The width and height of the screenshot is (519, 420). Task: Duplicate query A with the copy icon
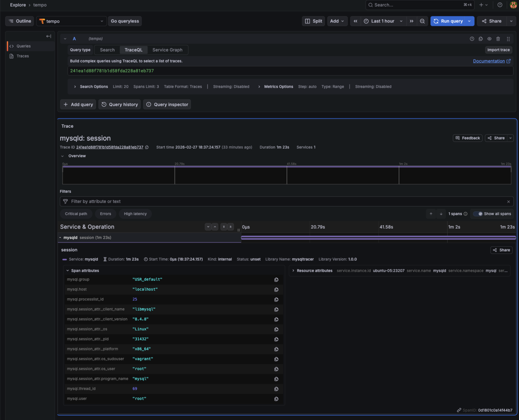pos(481,39)
